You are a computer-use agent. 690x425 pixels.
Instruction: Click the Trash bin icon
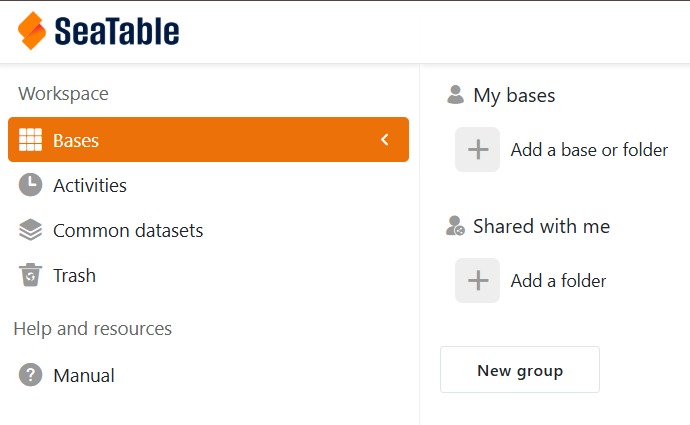point(30,275)
